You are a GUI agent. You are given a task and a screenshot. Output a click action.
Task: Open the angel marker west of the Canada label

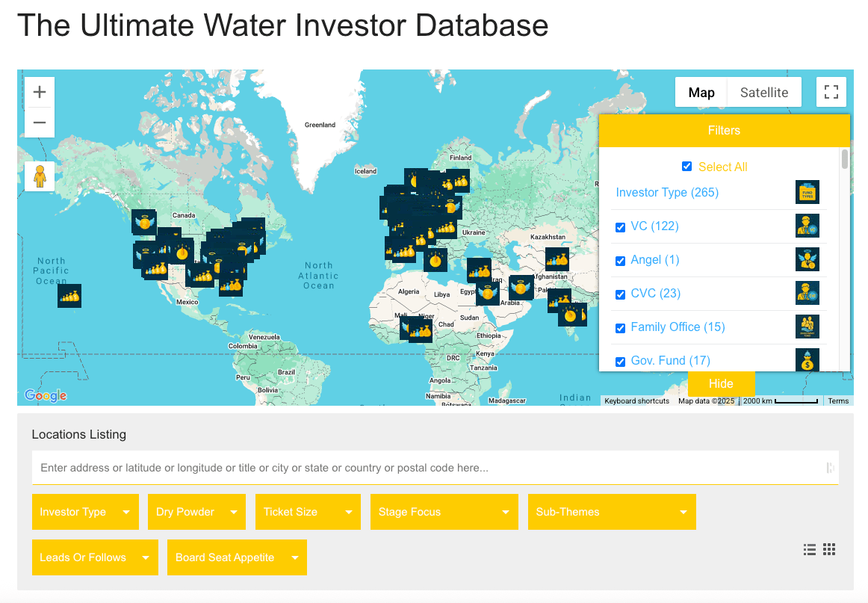pos(144,222)
